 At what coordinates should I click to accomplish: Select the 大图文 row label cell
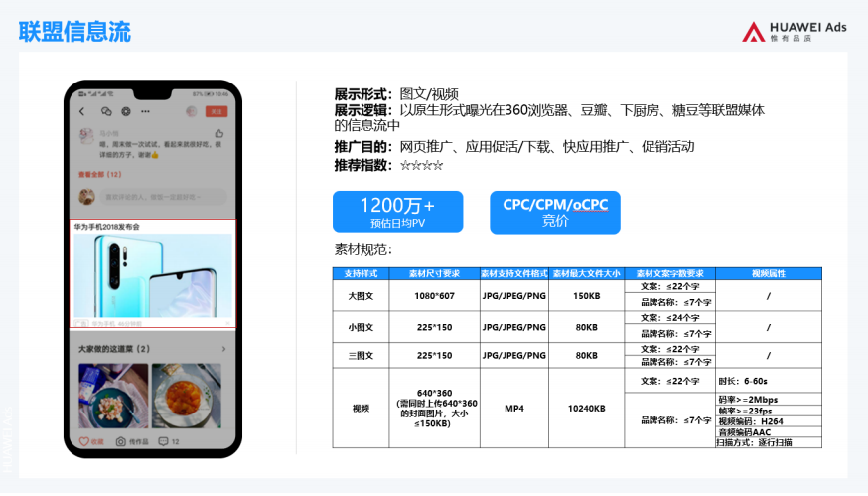click(x=361, y=296)
